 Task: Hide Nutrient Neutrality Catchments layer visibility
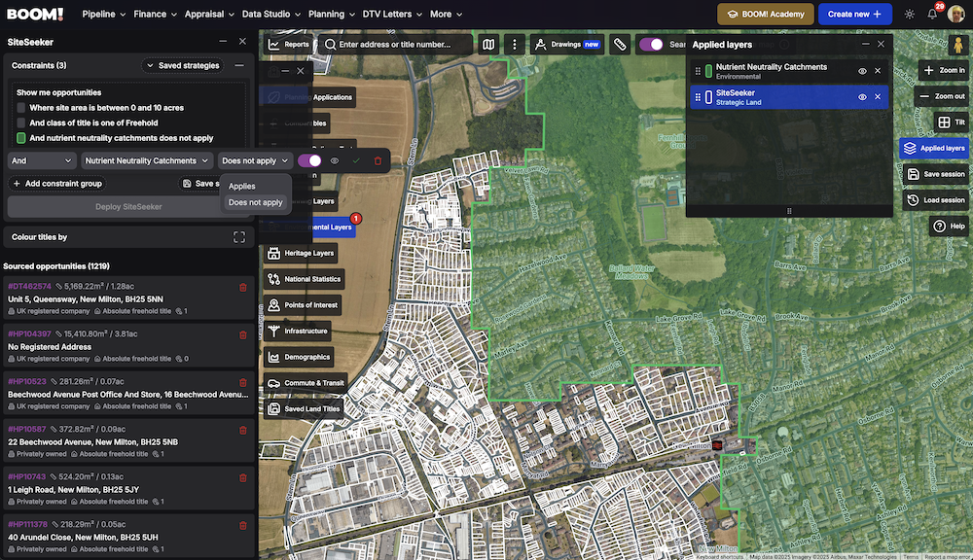862,71
